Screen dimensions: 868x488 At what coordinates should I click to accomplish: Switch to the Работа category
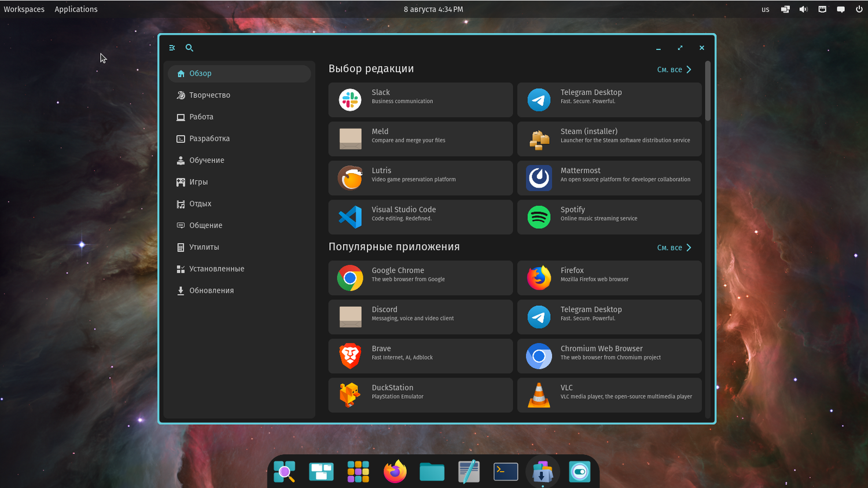[239, 117]
